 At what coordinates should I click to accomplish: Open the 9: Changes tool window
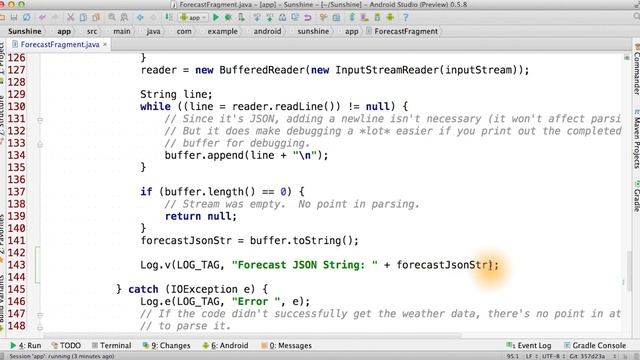point(166,345)
